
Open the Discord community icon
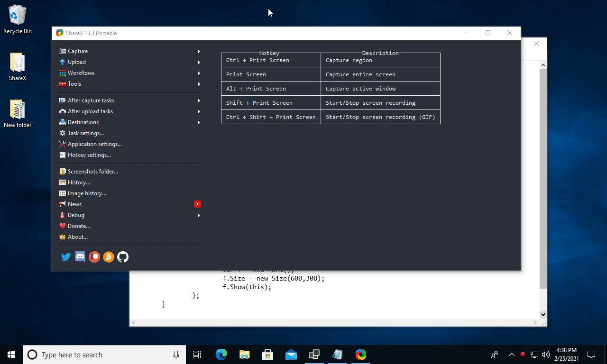[80, 256]
